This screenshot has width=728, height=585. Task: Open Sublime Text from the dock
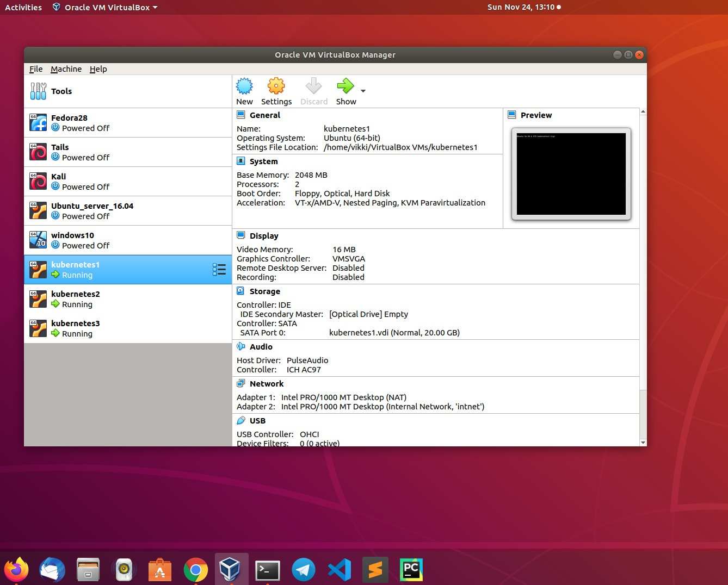point(375,570)
